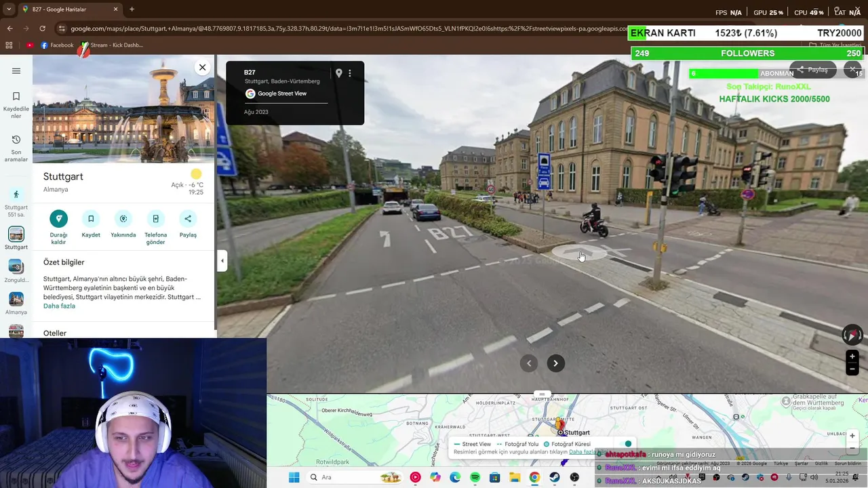Viewport: 868px width, 488px height.
Task: Open Kaydedilenler saved places
Action: click(x=16, y=106)
